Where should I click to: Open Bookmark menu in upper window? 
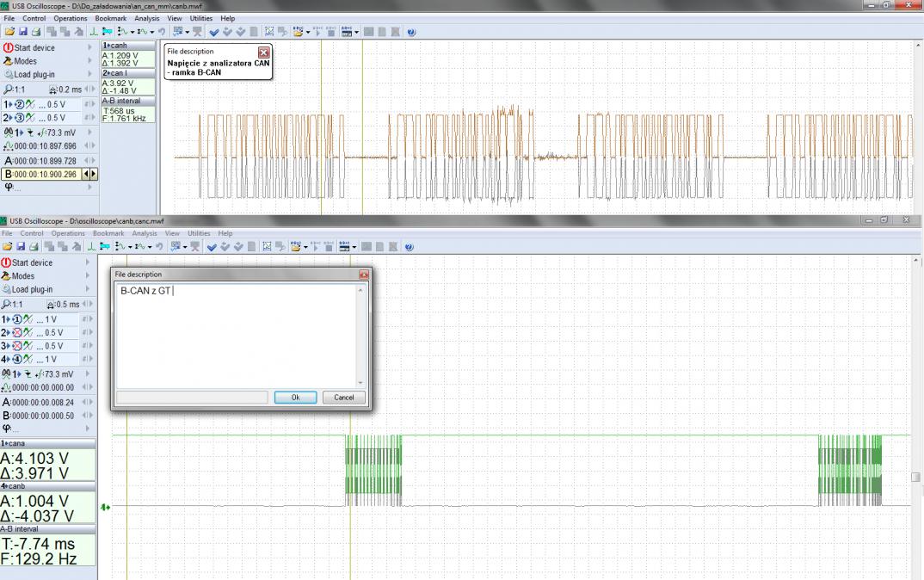click(111, 18)
